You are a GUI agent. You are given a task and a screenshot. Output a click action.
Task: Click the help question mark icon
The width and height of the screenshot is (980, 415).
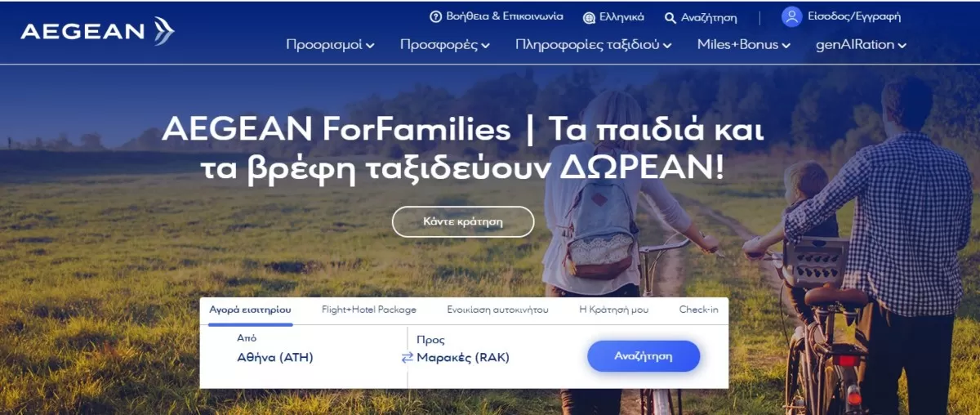[436, 16]
